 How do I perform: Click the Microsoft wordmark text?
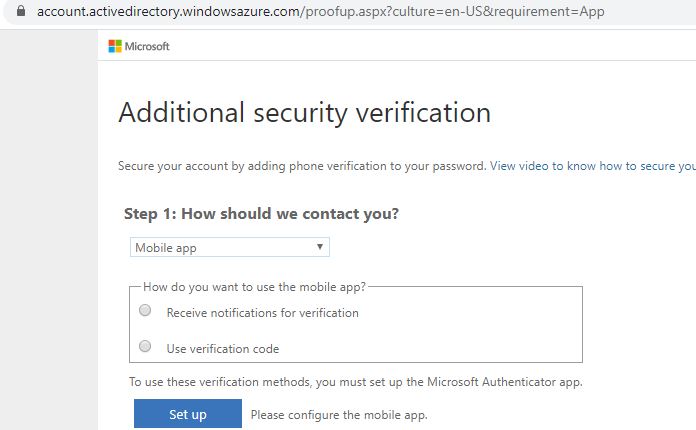point(148,47)
